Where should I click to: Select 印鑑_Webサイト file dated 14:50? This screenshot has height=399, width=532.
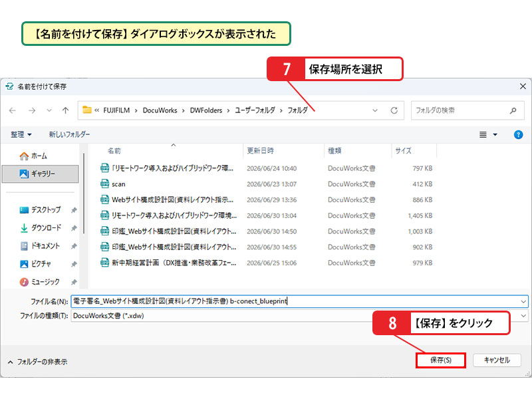coord(174,231)
